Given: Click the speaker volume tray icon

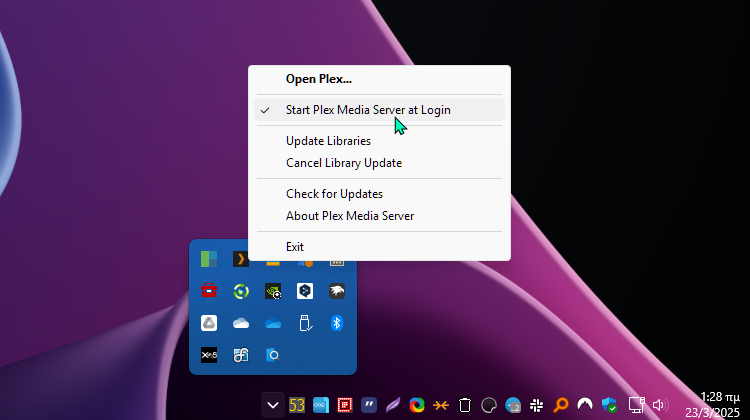Looking at the screenshot, I should click(659, 405).
